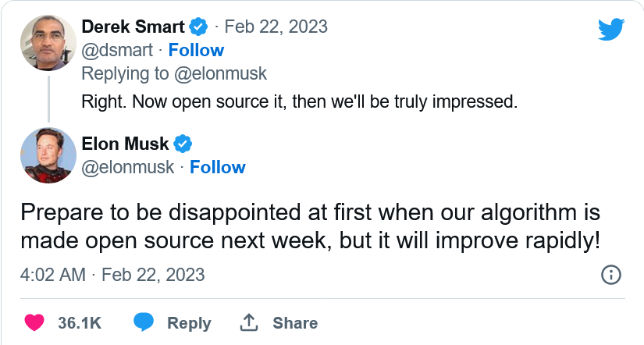Open the Derek Smart display name

[x=133, y=27]
